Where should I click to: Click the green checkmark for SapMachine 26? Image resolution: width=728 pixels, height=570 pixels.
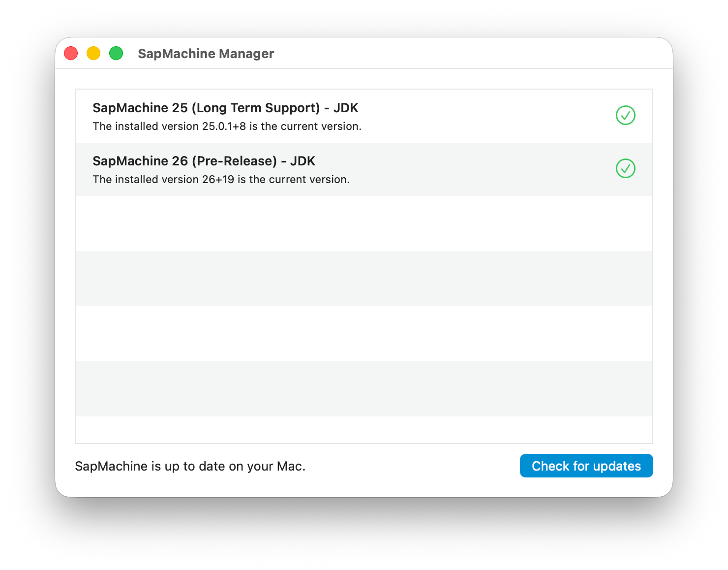[625, 169]
